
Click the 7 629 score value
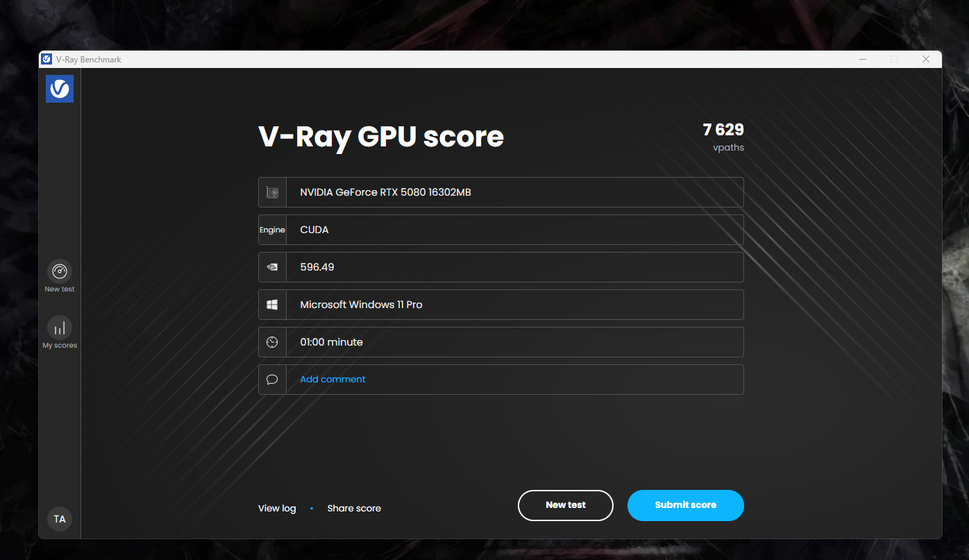point(723,130)
